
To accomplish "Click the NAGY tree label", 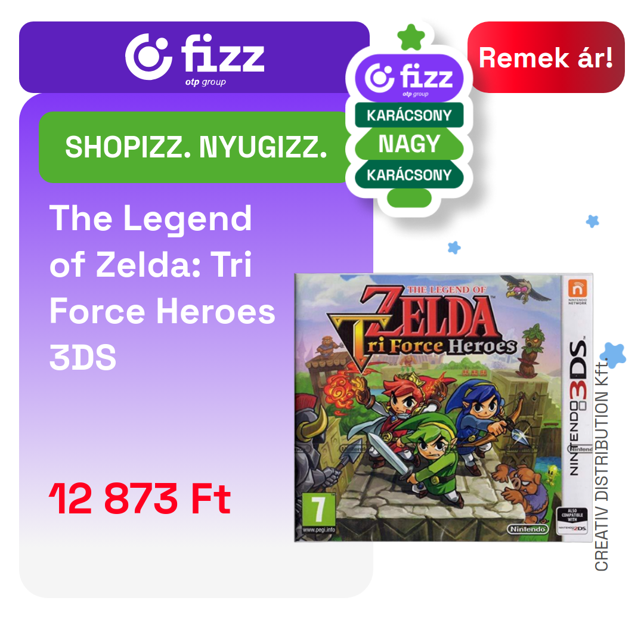I will click(x=409, y=144).
